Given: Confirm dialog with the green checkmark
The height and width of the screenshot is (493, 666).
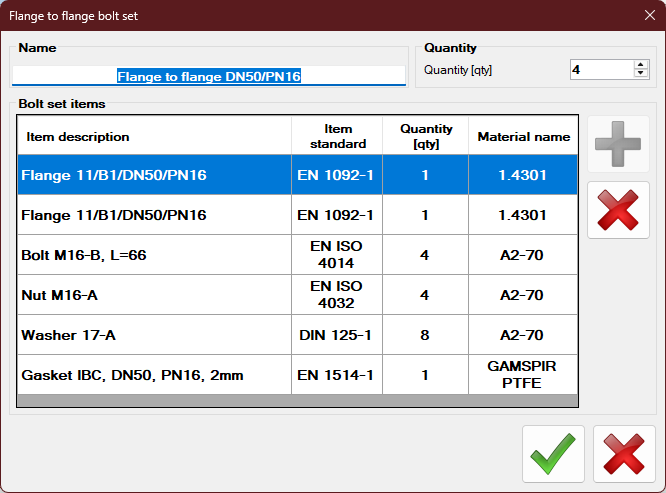Looking at the screenshot, I should [553, 455].
